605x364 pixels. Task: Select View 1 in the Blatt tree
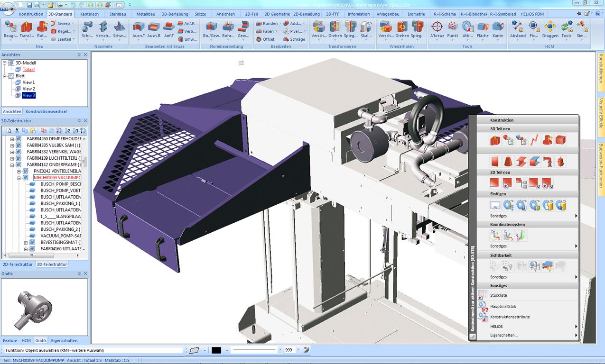click(28, 82)
